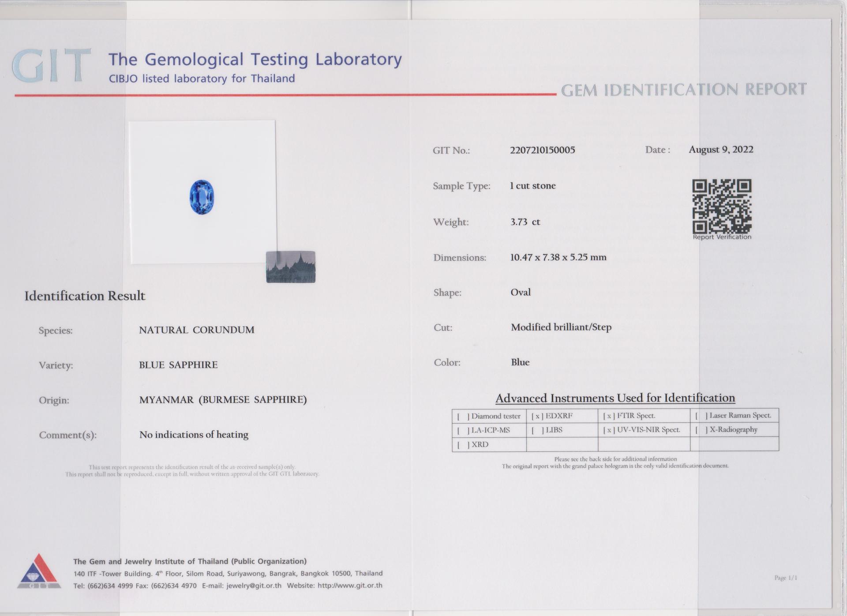Click the Identification Result heading
The height and width of the screenshot is (616, 847).
[x=85, y=296]
